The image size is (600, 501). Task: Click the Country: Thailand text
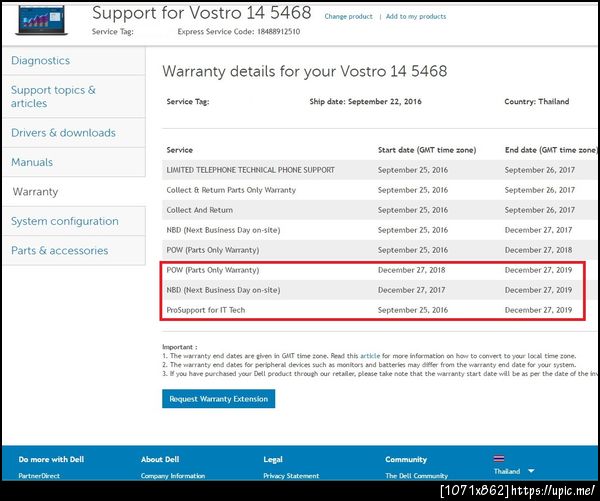536,101
